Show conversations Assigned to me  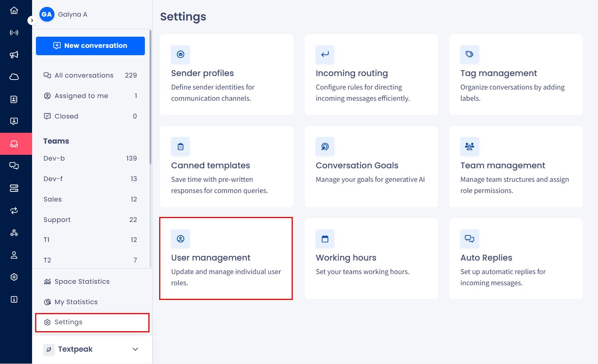(x=90, y=96)
